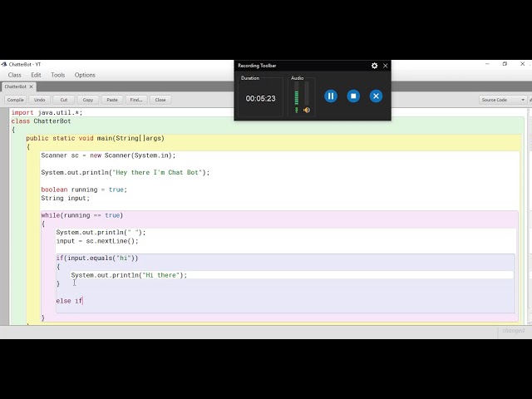Click the Scanner sc declaration line

click(109, 155)
